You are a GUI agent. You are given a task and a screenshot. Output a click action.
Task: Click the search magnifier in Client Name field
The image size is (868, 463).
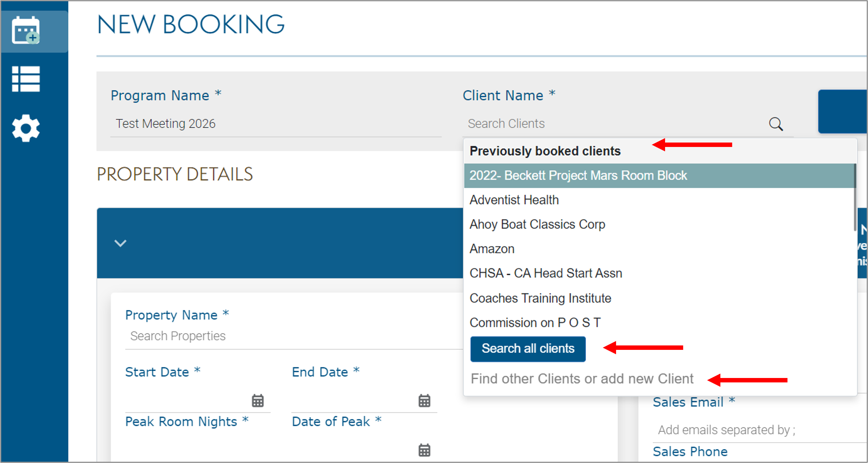coord(776,124)
